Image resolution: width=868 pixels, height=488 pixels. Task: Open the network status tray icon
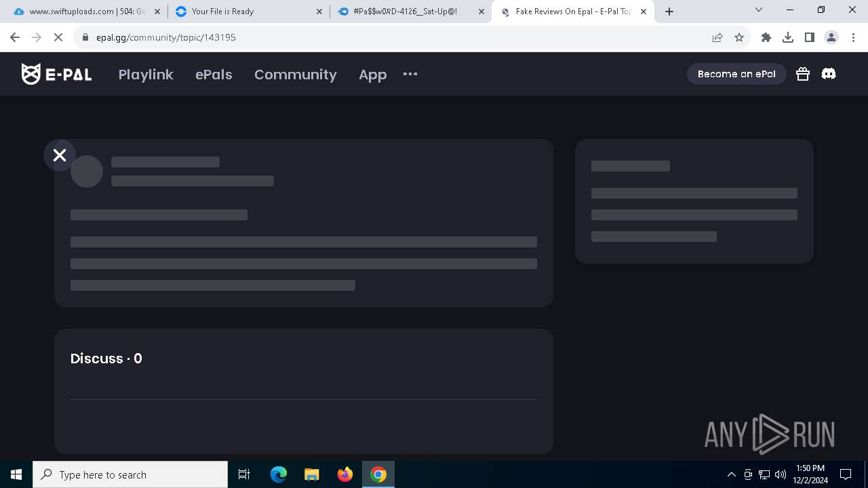click(764, 474)
